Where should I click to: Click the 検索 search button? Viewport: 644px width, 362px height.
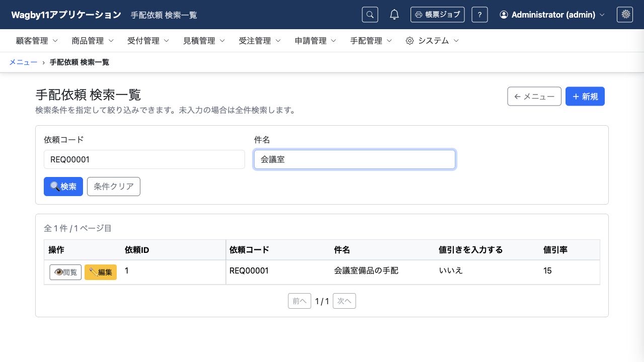pos(63,187)
